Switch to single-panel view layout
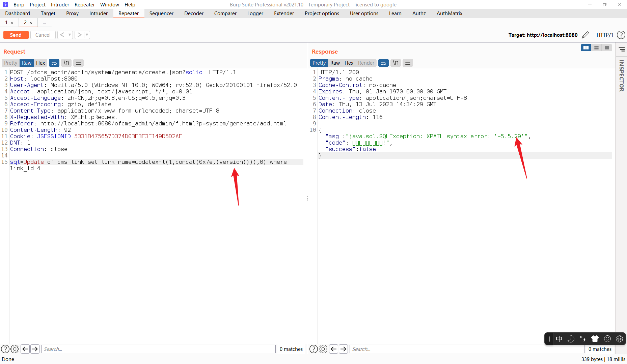 pyautogui.click(x=607, y=48)
